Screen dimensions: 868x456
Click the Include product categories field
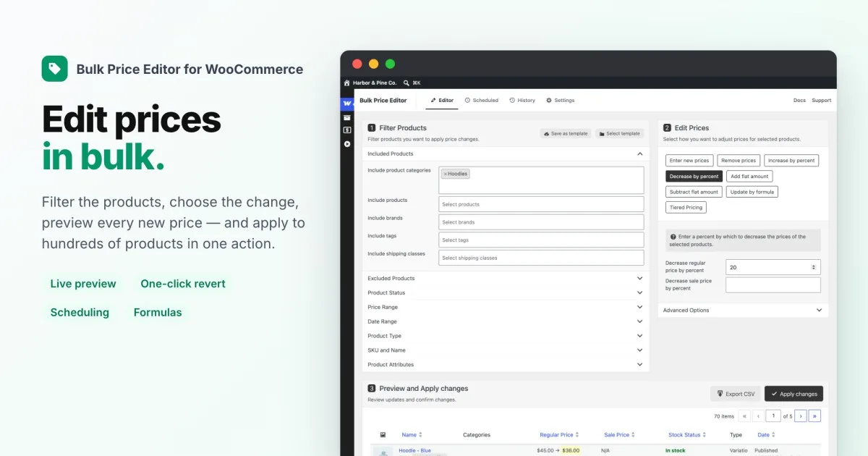[541, 180]
